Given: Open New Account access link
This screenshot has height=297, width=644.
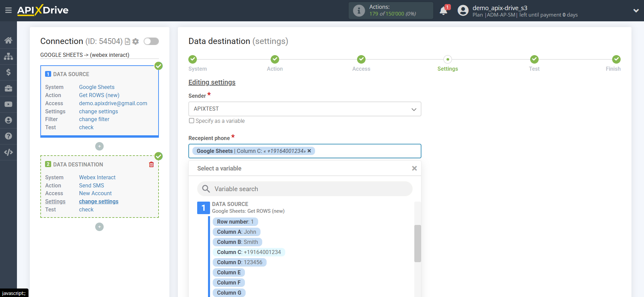Looking at the screenshot, I should (x=95, y=193).
